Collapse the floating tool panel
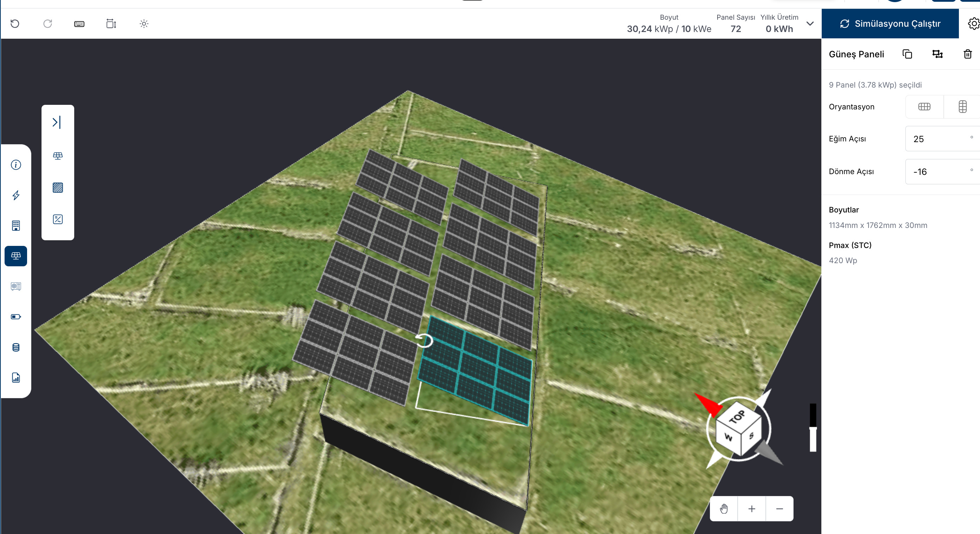Viewport: 980px width, 534px height. [57, 122]
